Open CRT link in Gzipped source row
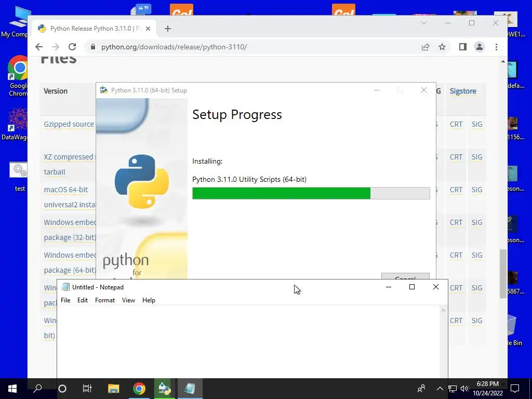 [456, 124]
